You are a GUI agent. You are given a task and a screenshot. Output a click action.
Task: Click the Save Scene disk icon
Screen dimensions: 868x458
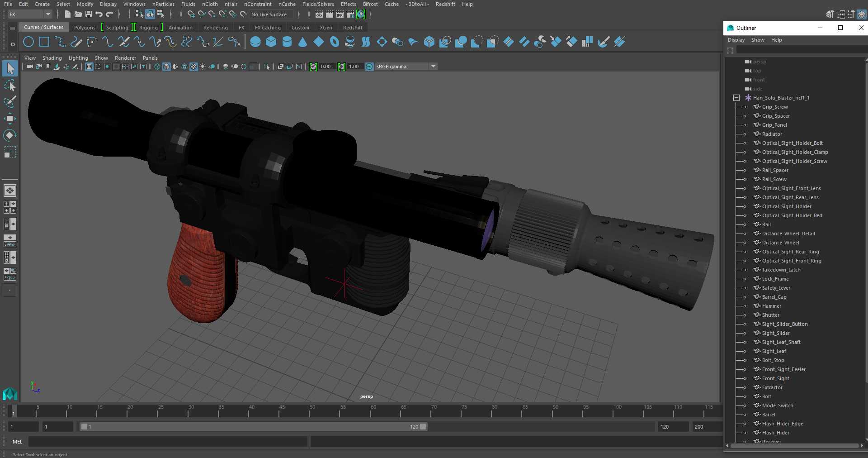click(x=89, y=14)
